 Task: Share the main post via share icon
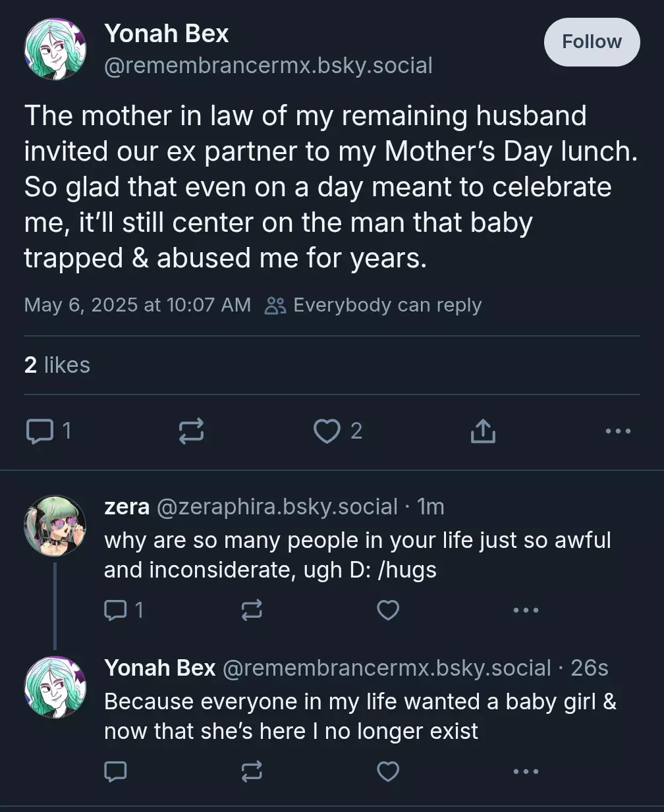pyautogui.click(x=483, y=431)
